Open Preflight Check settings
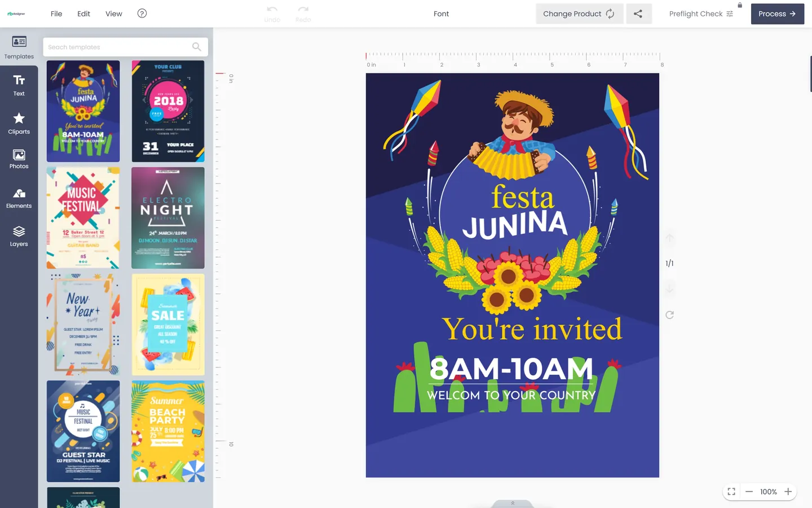This screenshot has width=812, height=508. coord(701,14)
